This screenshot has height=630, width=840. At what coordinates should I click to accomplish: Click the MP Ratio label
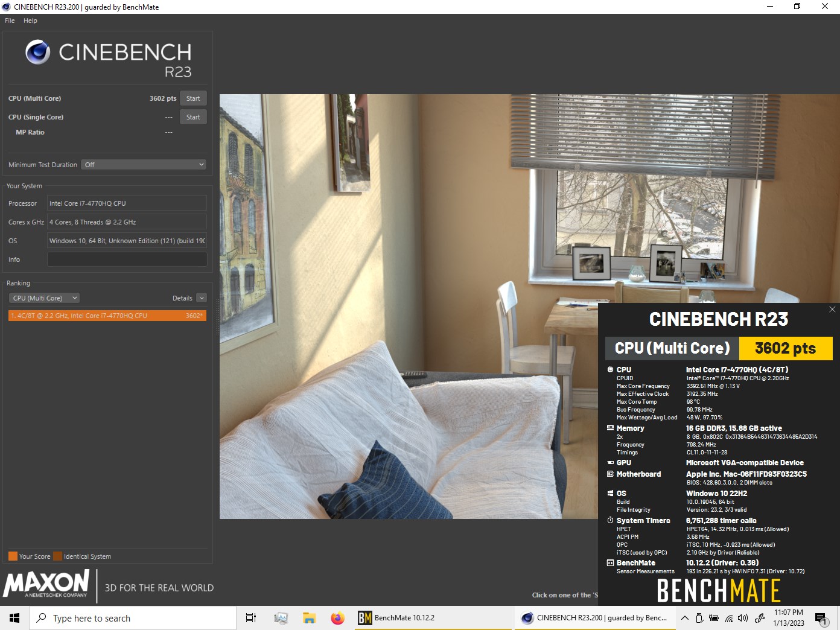click(x=30, y=132)
